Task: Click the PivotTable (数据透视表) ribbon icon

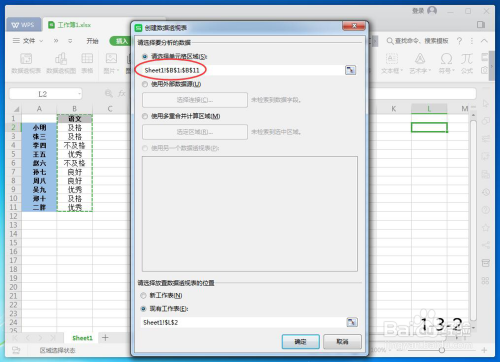Action: pos(26,59)
